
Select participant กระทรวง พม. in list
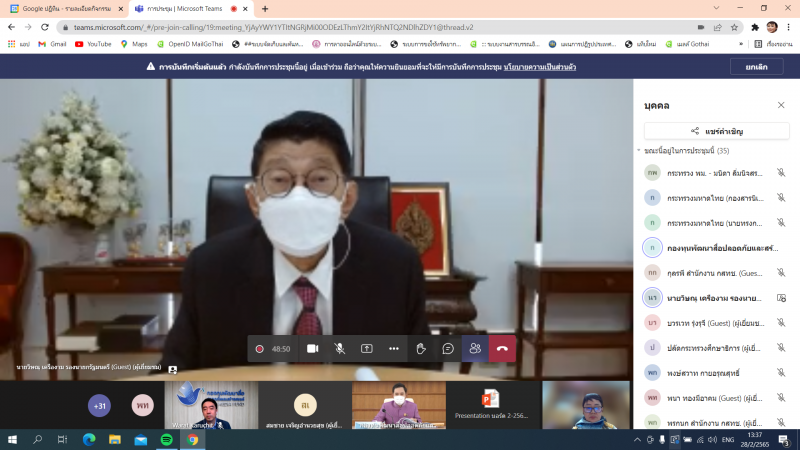715,173
